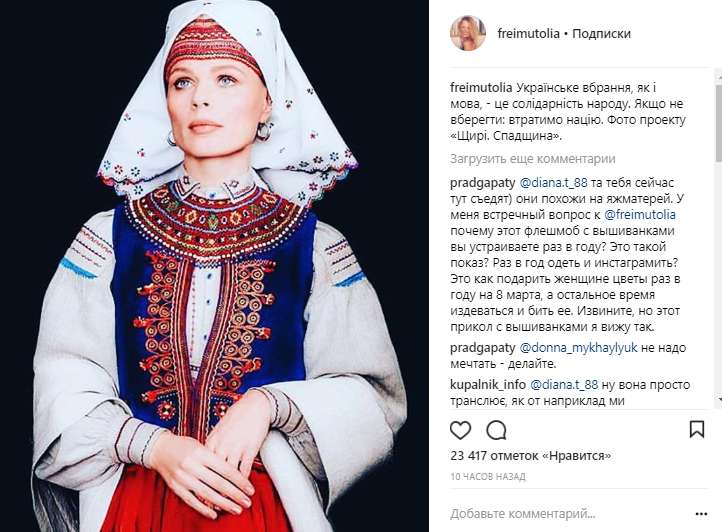Click scrollbar down arrow in comments
This screenshot has width=722, height=532.
718,400
